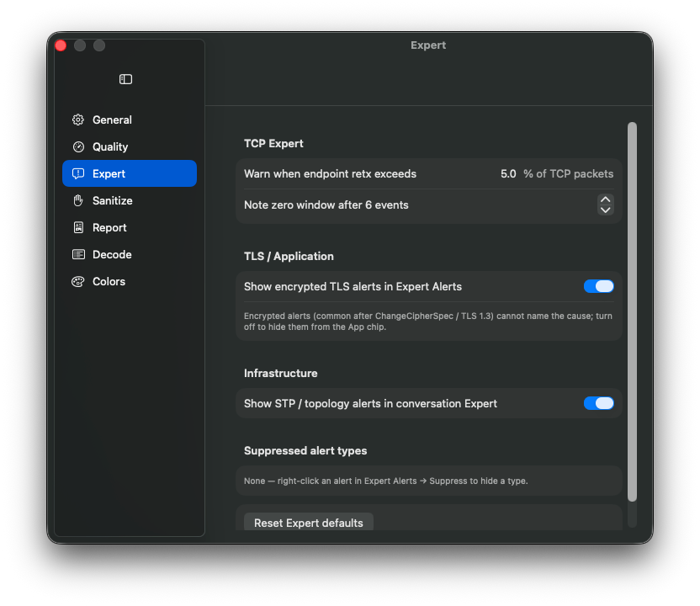Image resolution: width=700 pixels, height=606 pixels.
Task: Click the Decode list icon
Action: pos(78,254)
